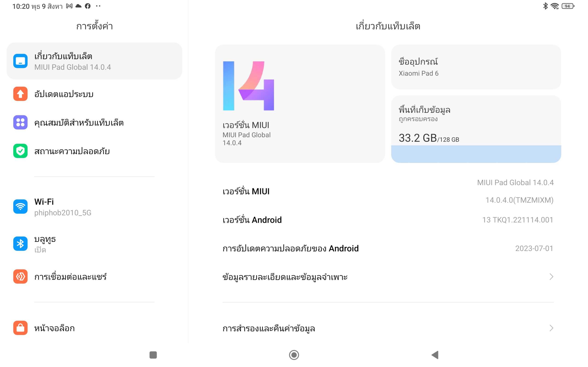Tap the recent apps square button
The image size is (588, 367).
(x=153, y=355)
